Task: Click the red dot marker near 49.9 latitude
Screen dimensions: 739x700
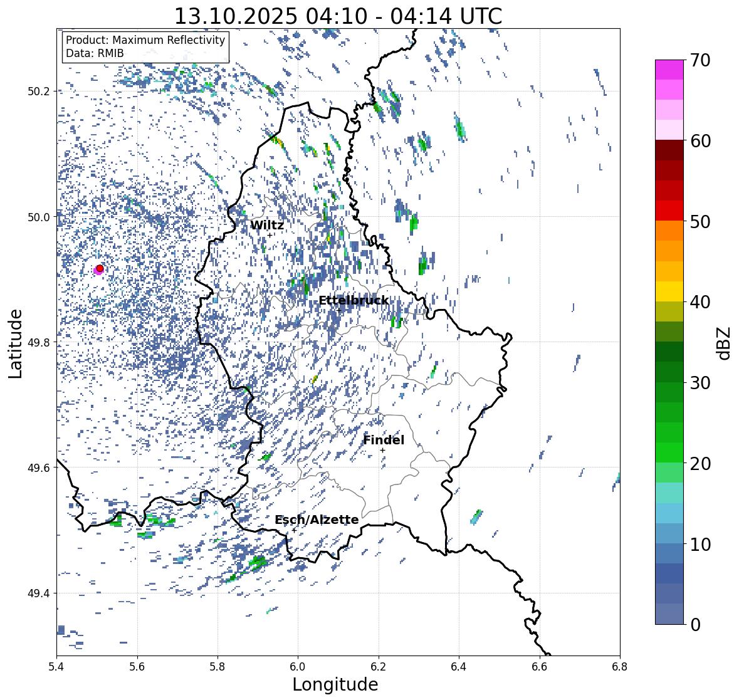Action: pos(100,268)
